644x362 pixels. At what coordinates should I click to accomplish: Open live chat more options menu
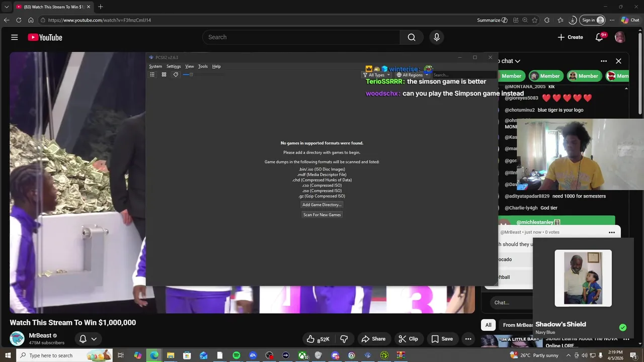click(x=603, y=61)
